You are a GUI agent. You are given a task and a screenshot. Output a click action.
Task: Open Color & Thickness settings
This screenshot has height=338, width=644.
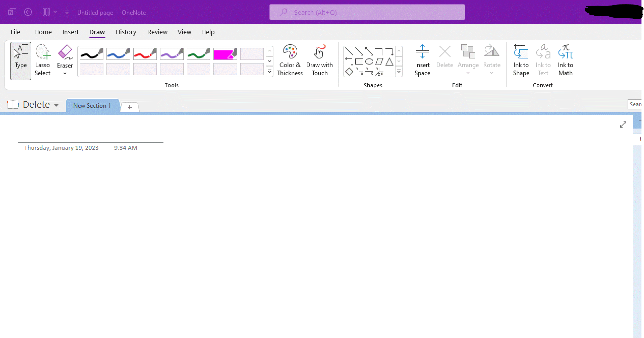[290, 61]
